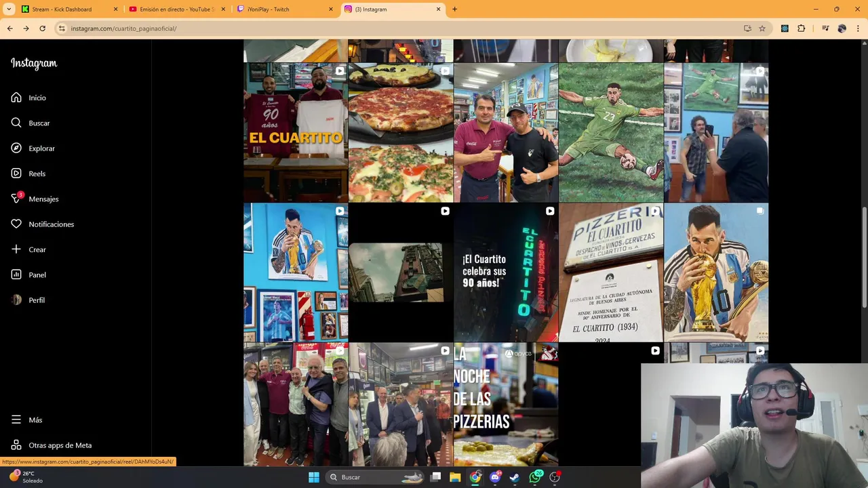Viewport: 868px width, 488px height.
Task: Open the 26°C Soleado weather widget
Action: click(x=26, y=477)
